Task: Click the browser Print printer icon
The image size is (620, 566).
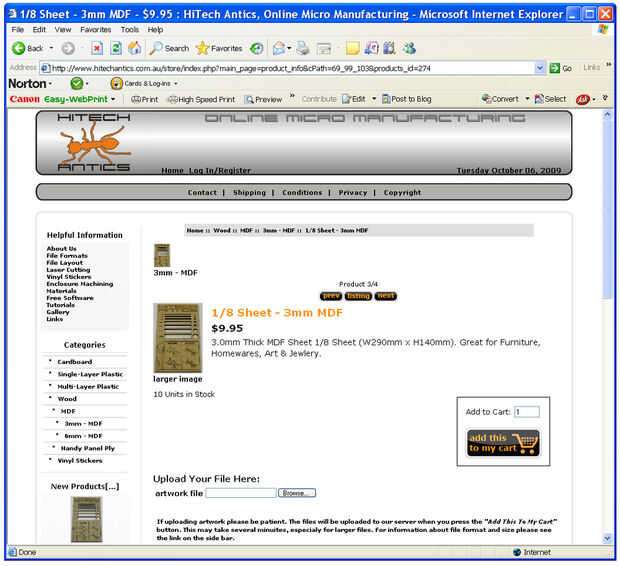Action: pyautogui.click(x=303, y=48)
